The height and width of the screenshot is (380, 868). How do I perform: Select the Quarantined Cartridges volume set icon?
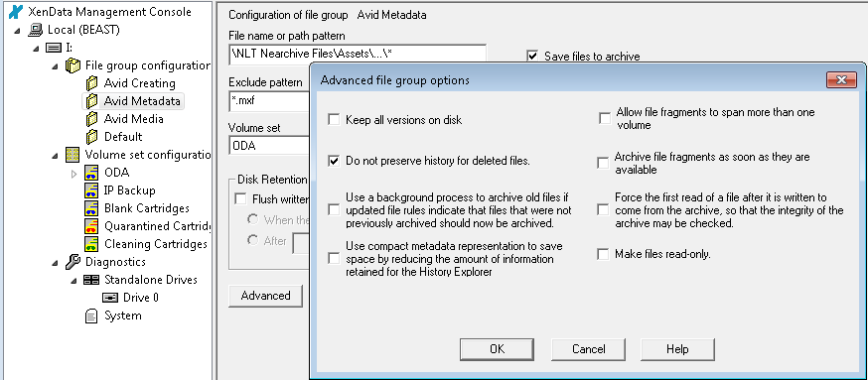click(x=92, y=226)
